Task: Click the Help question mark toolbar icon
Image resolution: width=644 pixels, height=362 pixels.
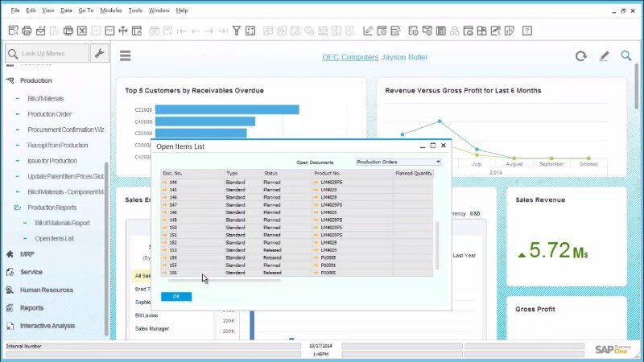Action: tap(526, 31)
